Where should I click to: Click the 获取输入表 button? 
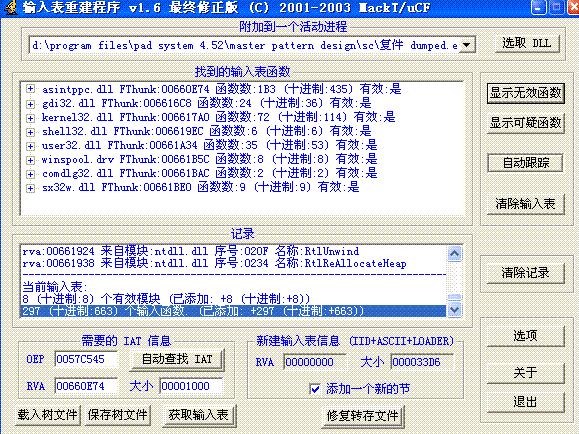[199, 415]
